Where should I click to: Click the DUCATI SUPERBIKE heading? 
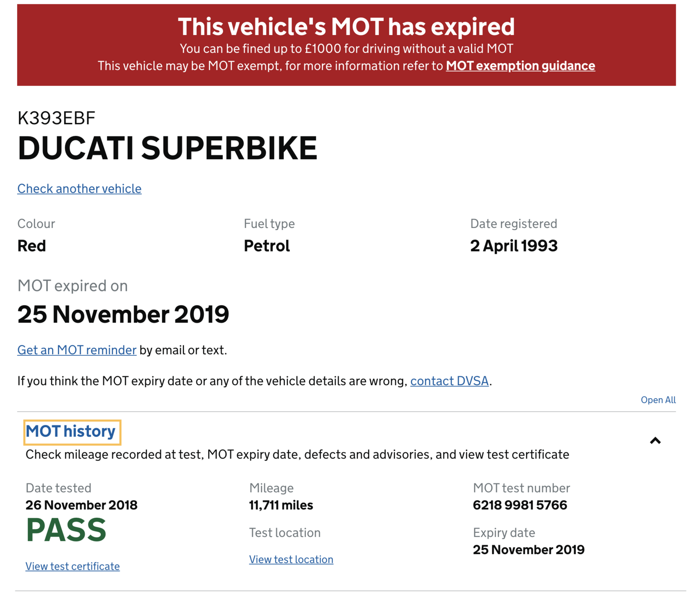coord(167,148)
